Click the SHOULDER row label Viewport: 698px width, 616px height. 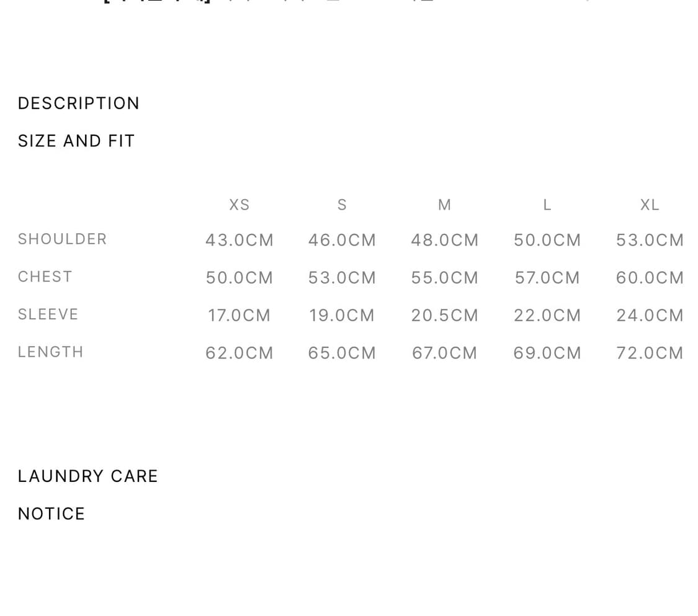[x=62, y=239]
